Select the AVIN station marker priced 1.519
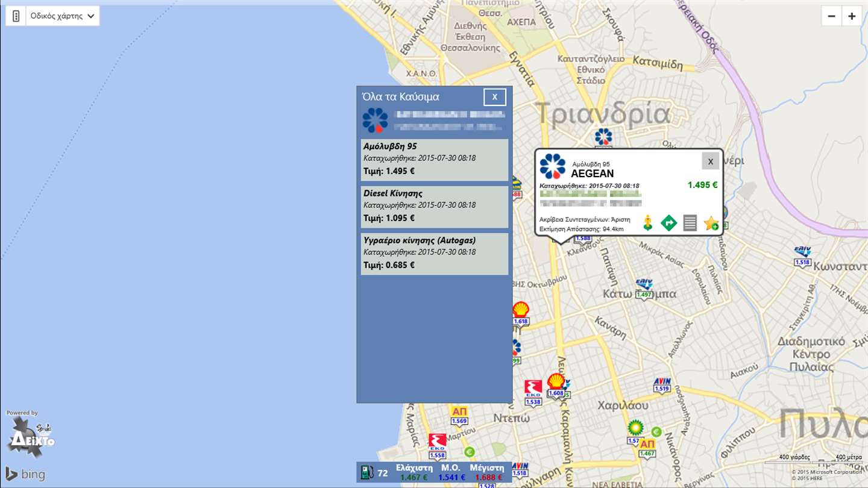Screen dimensions: 868x488 [662, 385]
